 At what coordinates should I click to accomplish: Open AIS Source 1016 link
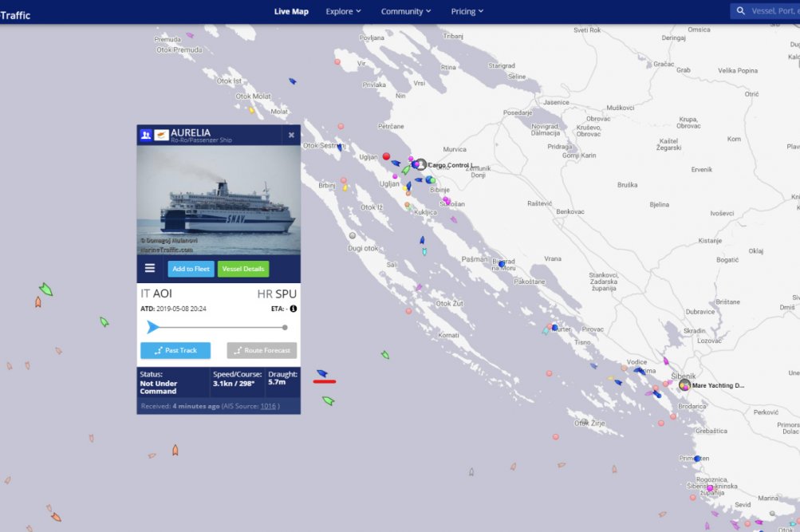(268, 406)
